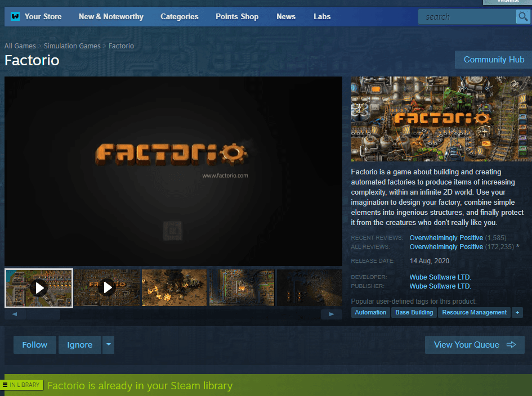Viewport: 532px width, 396px height.
Task: Play the first trailer thumbnail
Action: [39, 288]
